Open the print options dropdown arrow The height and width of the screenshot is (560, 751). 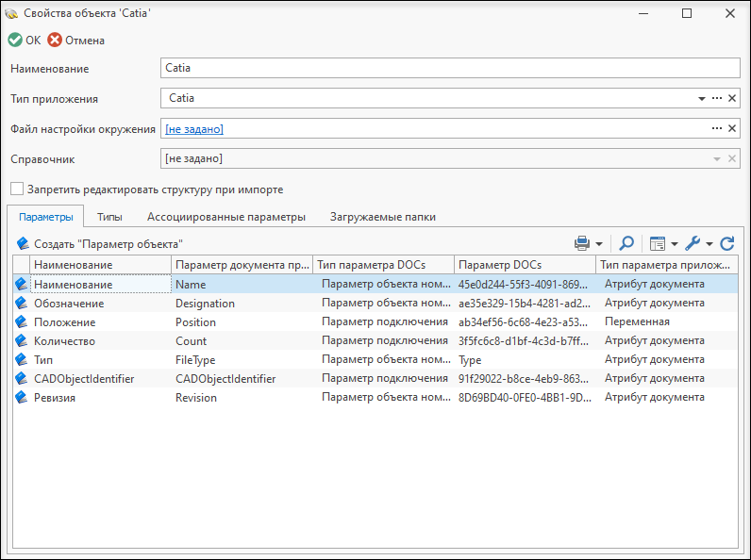[599, 244]
